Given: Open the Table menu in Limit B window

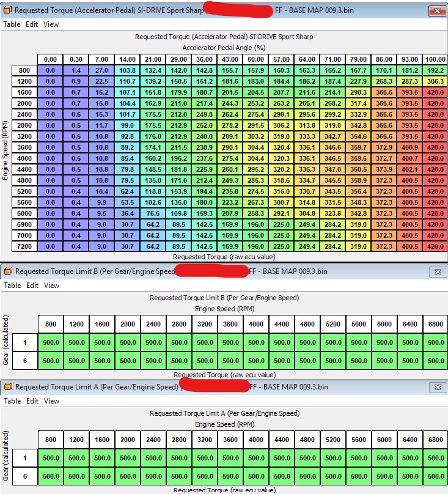Looking at the screenshot, I should click(x=12, y=285).
